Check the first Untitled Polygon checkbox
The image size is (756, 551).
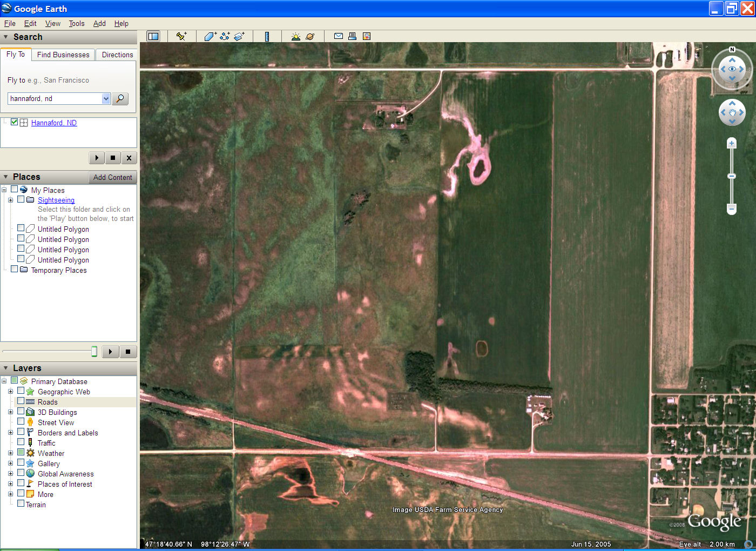[21, 228]
